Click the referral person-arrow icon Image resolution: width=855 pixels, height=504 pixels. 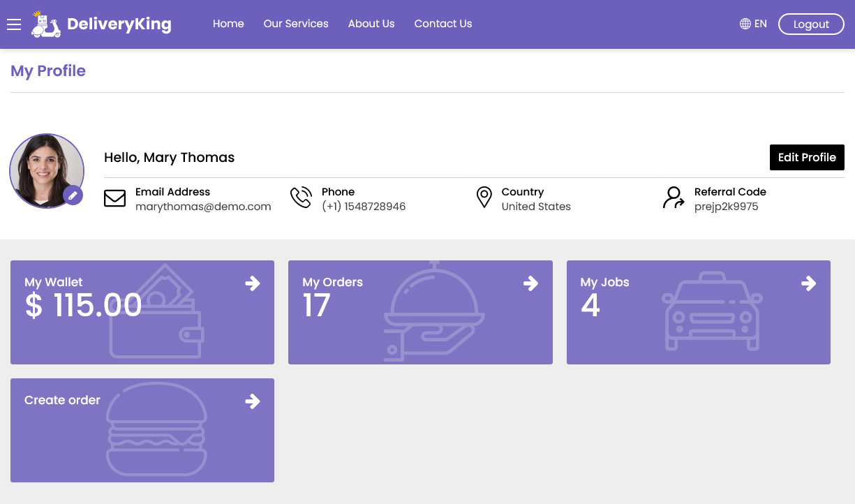click(674, 198)
